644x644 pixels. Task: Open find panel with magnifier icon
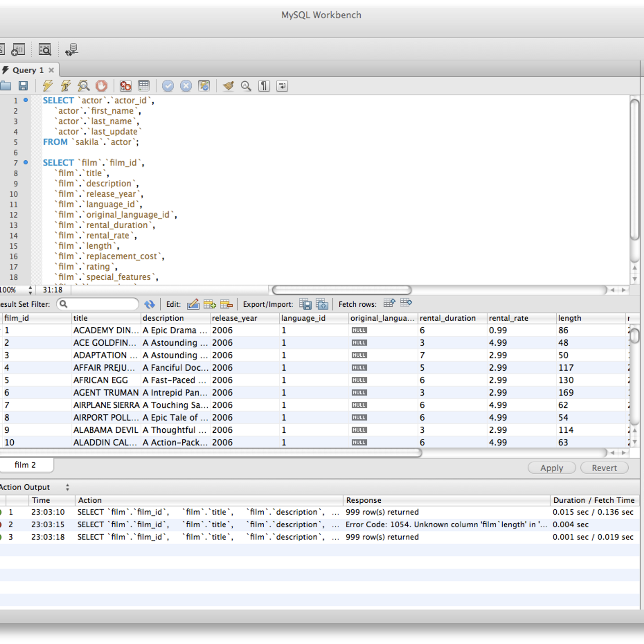point(246,86)
